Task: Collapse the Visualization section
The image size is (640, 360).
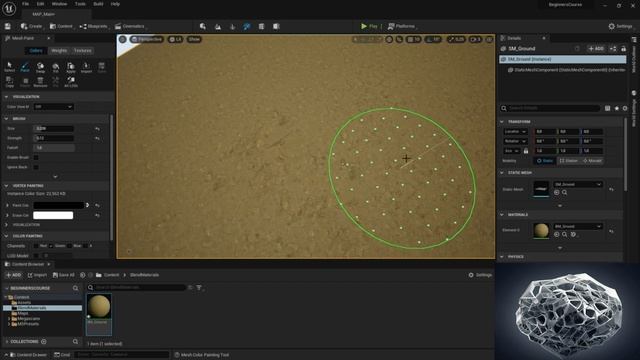Action: (x=6, y=97)
